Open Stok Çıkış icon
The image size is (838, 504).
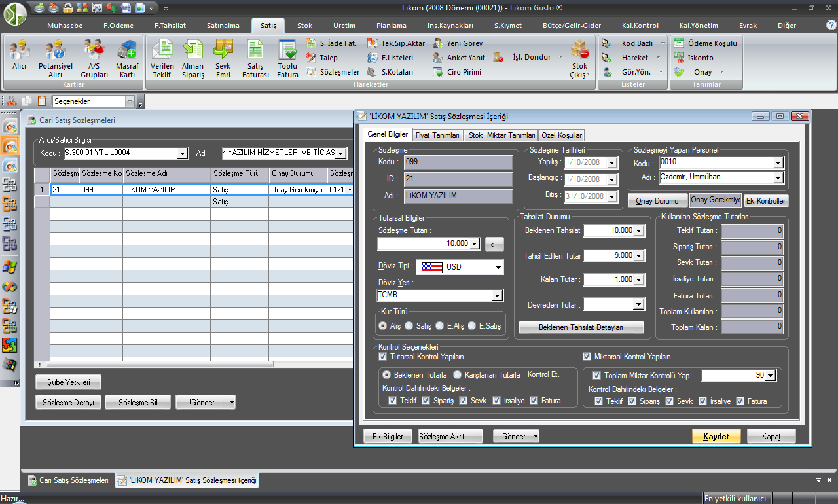[x=579, y=59]
